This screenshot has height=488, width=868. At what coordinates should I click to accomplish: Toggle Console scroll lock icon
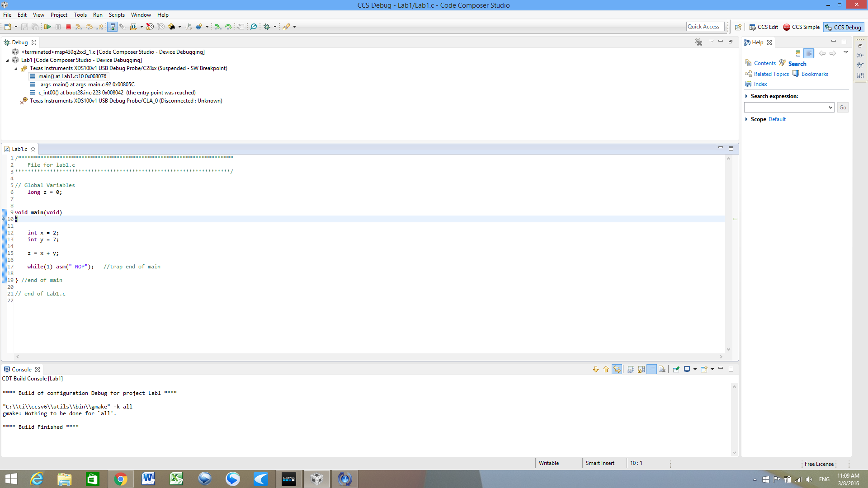point(641,369)
